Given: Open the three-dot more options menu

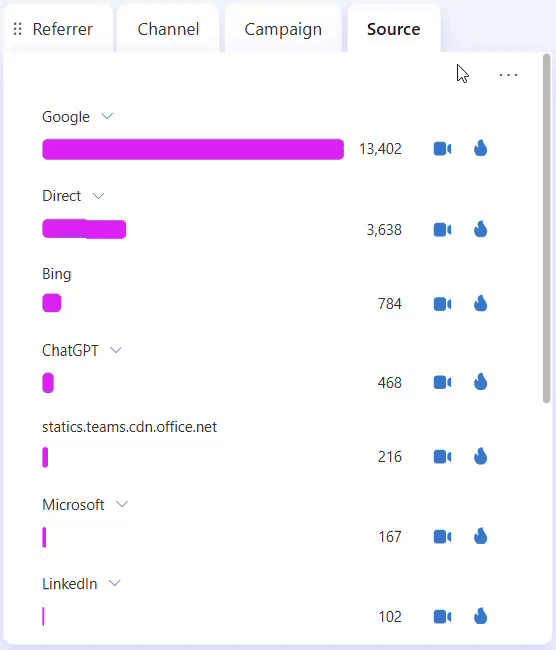Looking at the screenshot, I should coord(508,75).
